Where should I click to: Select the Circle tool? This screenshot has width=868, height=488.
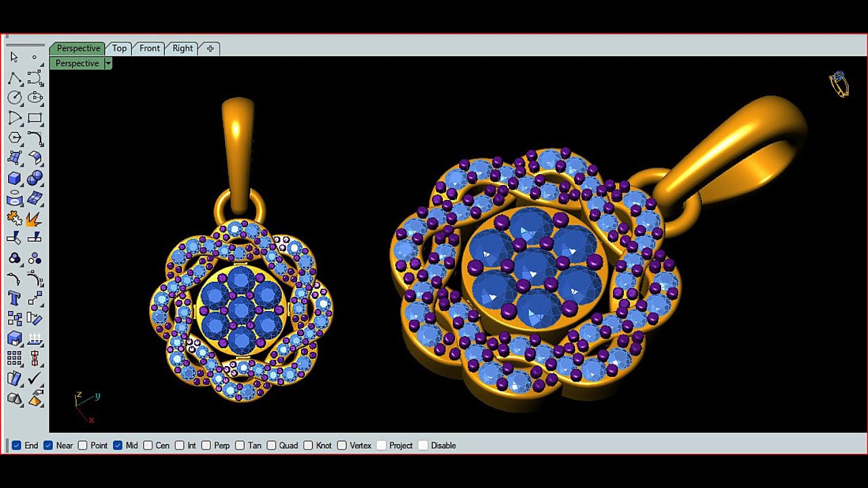click(14, 98)
